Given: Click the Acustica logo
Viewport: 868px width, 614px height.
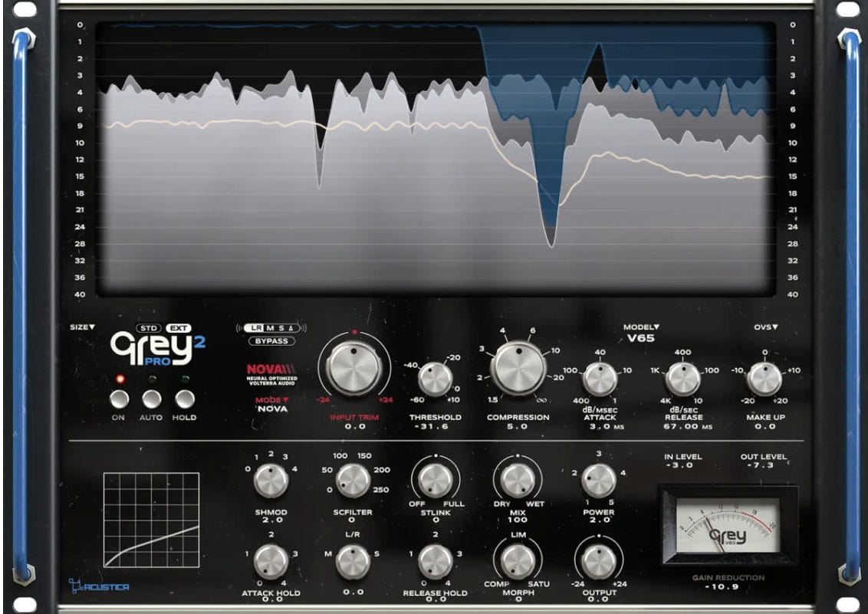Looking at the screenshot, I should (x=99, y=586).
